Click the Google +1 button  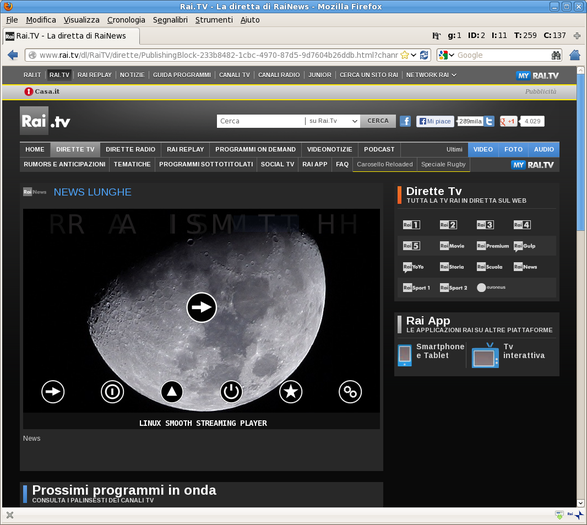(x=508, y=121)
